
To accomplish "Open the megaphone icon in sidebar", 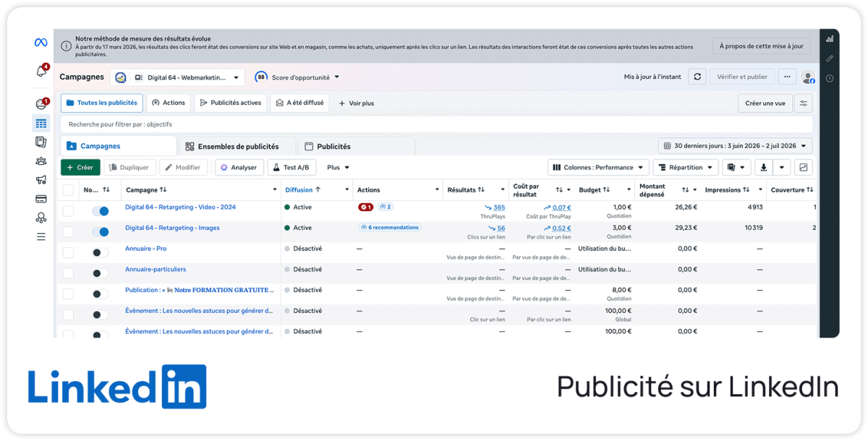I will point(41,180).
